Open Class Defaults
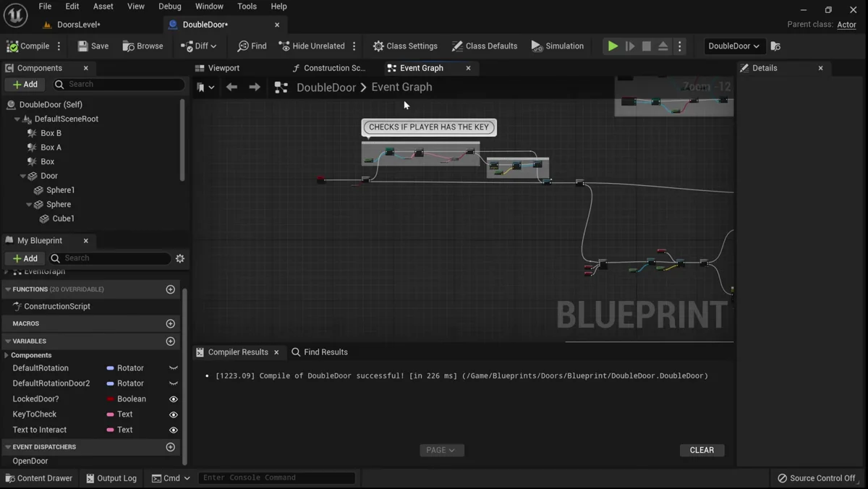The height and width of the screenshot is (489, 868). [484, 46]
